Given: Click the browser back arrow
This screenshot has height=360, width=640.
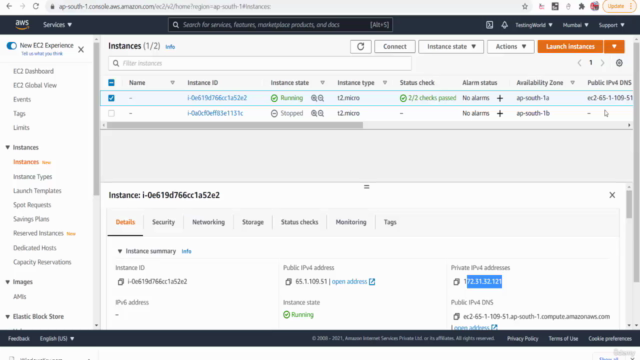Looking at the screenshot, I should point(9,7).
